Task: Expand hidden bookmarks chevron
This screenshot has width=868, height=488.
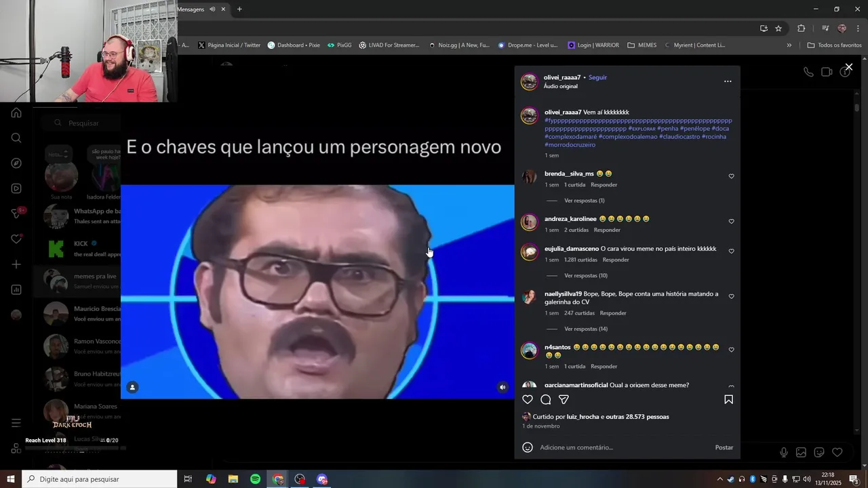Action: click(x=789, y=45)
